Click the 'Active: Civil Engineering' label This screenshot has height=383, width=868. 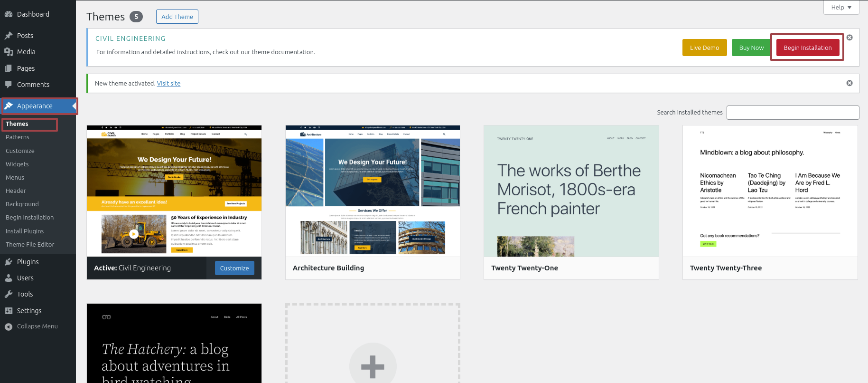coord(132,268)
